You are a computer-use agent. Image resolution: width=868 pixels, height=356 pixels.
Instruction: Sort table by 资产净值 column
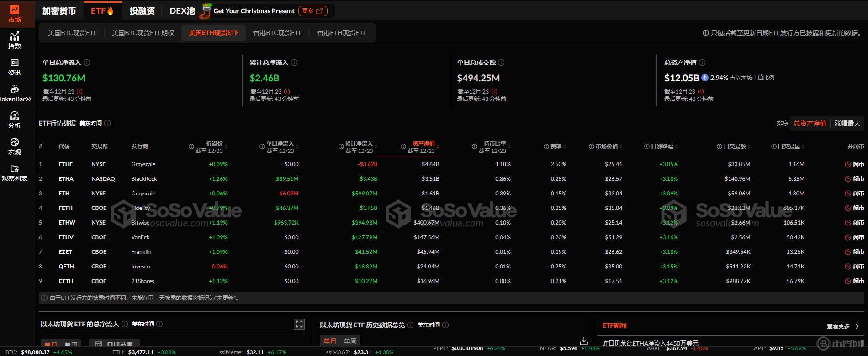[x=423, y=147]
